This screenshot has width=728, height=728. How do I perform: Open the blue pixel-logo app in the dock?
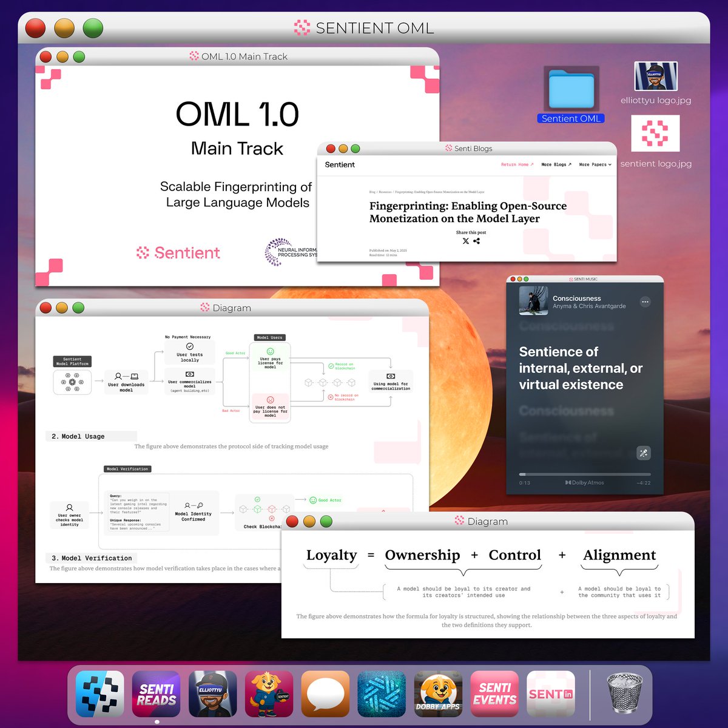click(x=99, y=694)
